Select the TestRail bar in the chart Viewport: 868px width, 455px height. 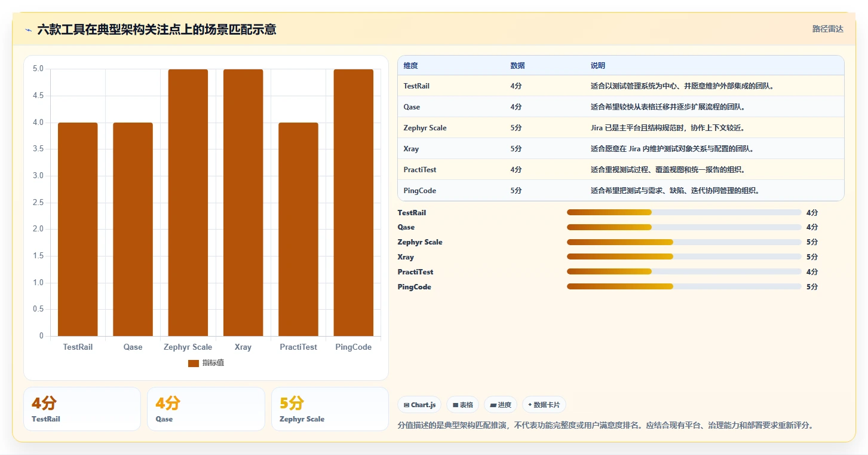78,229
